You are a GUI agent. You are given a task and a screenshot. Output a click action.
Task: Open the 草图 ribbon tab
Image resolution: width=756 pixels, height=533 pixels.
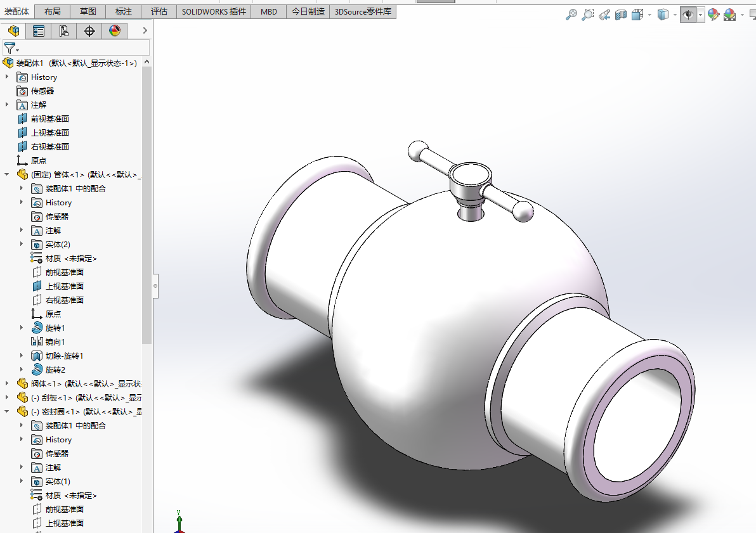tap(88, 11)
